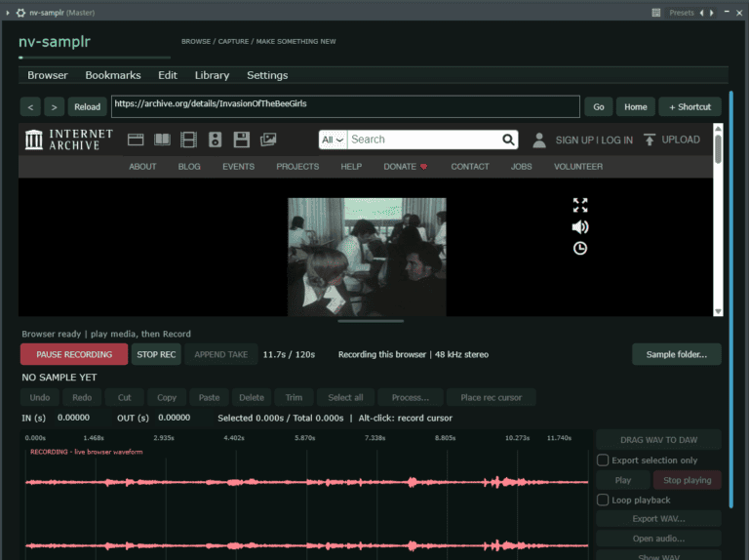Focus the Internet Archive Search field
Screen dimensions: 749x560
[x=424, y=140]
